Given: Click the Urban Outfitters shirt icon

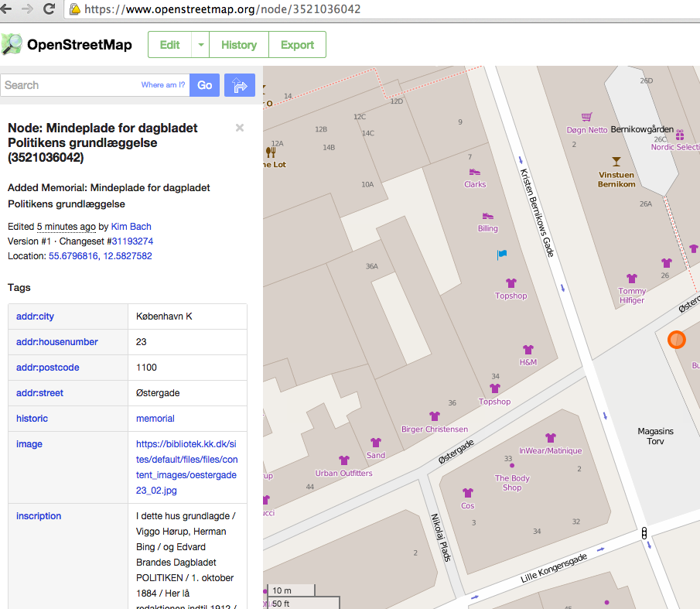Looking at the screenshot, I should point(343,460).
